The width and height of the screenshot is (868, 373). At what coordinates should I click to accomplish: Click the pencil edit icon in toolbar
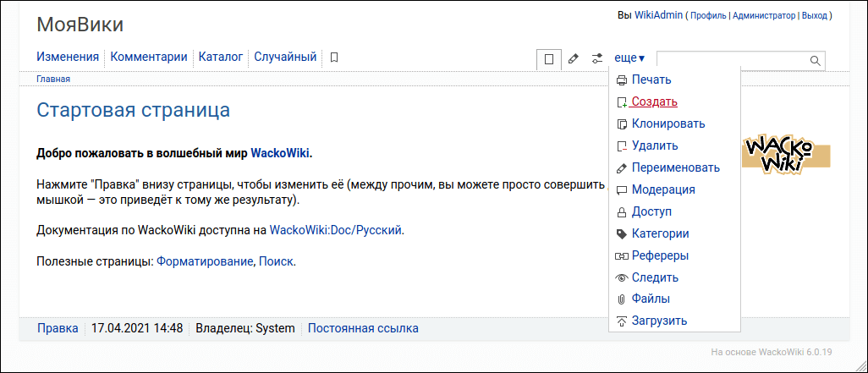(573, 59)
